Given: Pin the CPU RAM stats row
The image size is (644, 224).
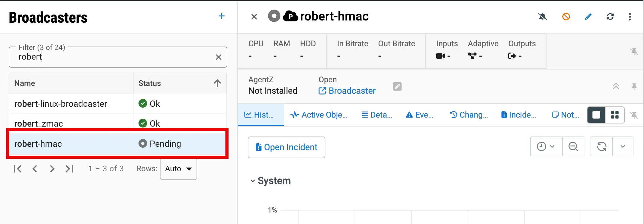Looking at the screenshot, I should point(634,52).
